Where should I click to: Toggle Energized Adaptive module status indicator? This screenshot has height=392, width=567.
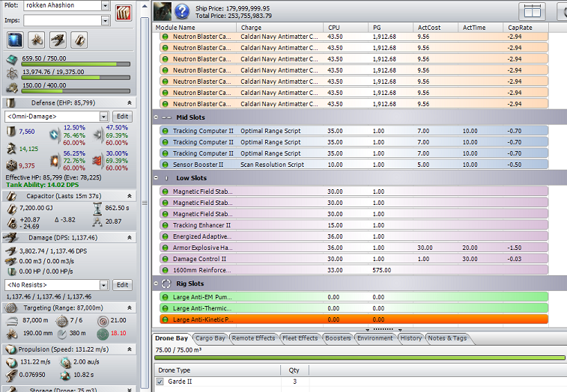166,236
